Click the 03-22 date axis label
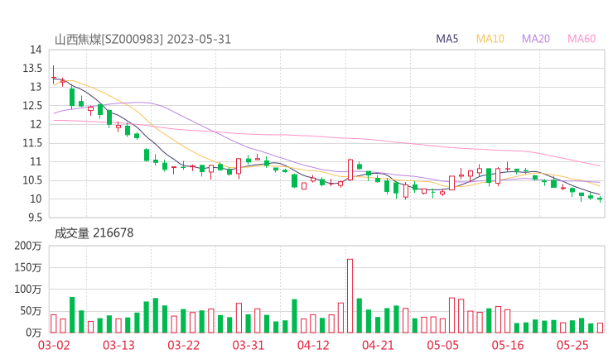The height and width of the screenshot is (364, 613). 183,345
